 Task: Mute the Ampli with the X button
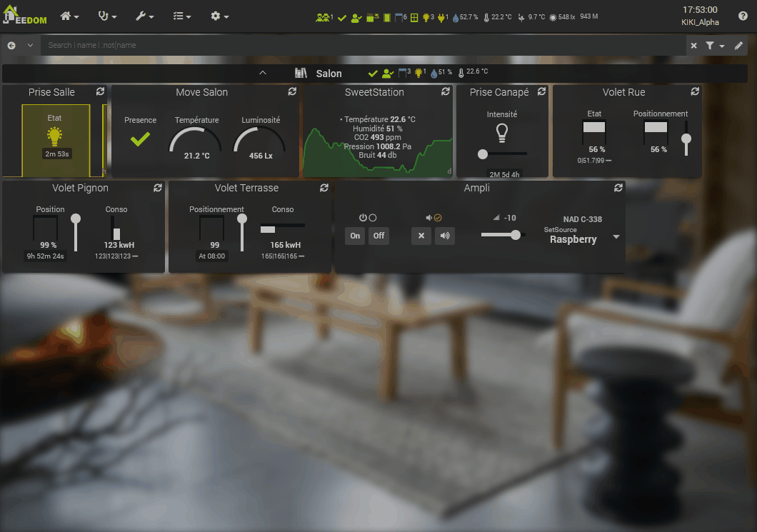pos(421,236)
